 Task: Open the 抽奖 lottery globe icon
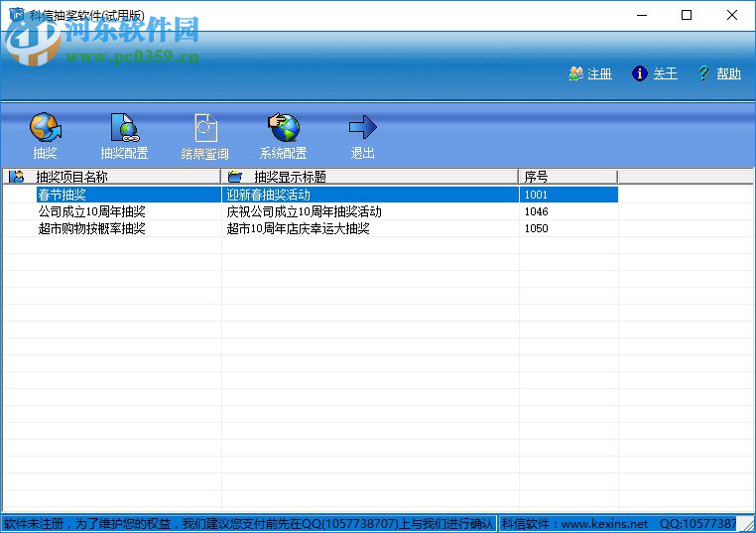pyautogui.click(x=46, y=127)
